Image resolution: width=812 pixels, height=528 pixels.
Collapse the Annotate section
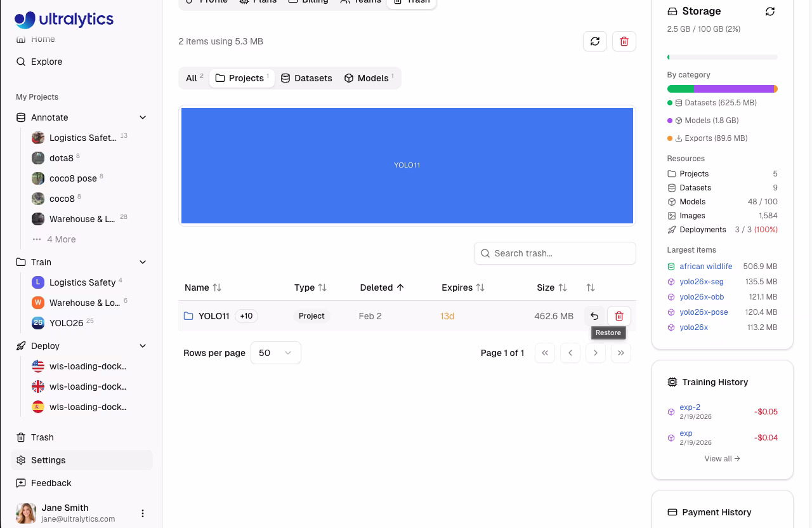143,117
